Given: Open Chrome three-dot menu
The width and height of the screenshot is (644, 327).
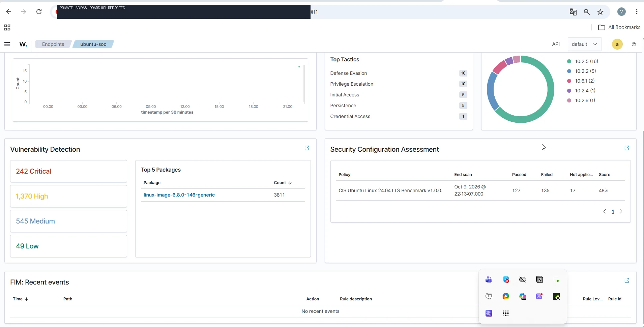Looking at the screenshot, I should (637, 12).
